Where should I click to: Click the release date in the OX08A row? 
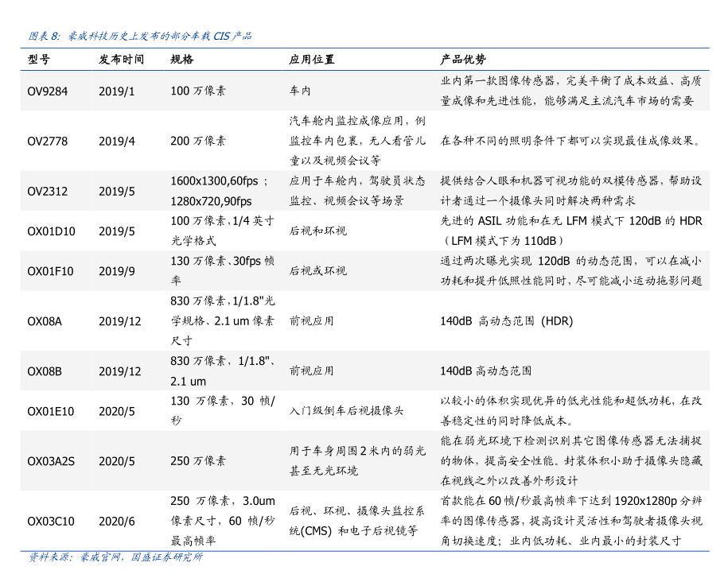(x=120, y=321)
